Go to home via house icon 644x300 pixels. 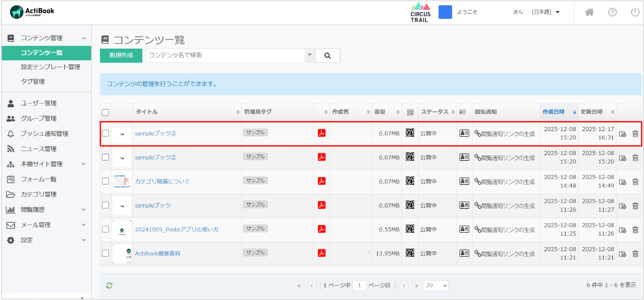[x=589, y=12]
